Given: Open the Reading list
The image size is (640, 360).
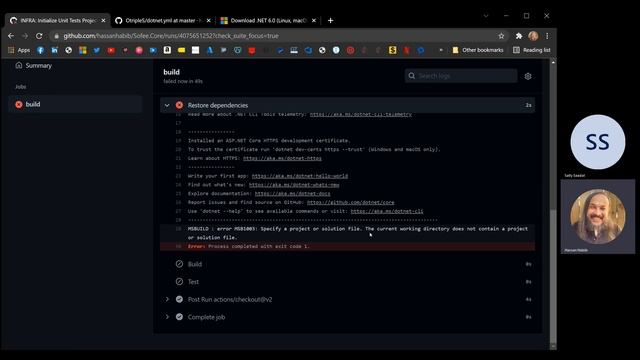Looking at the screenshot, I should [531, 50].
